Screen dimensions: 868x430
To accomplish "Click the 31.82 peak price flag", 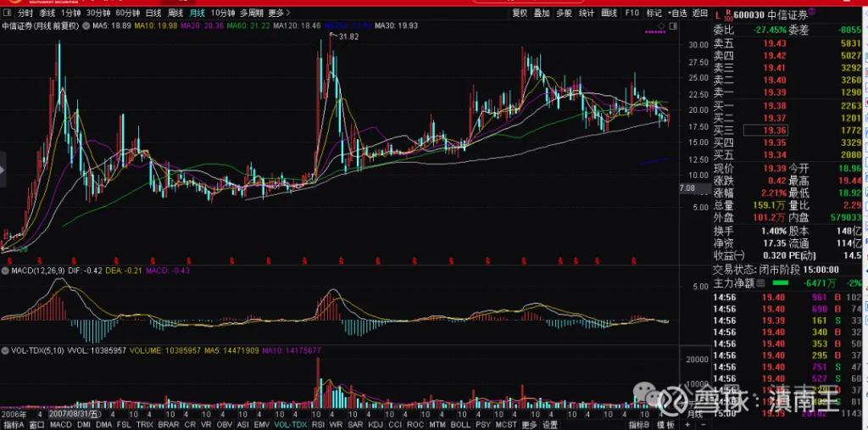I will [346, 36].
